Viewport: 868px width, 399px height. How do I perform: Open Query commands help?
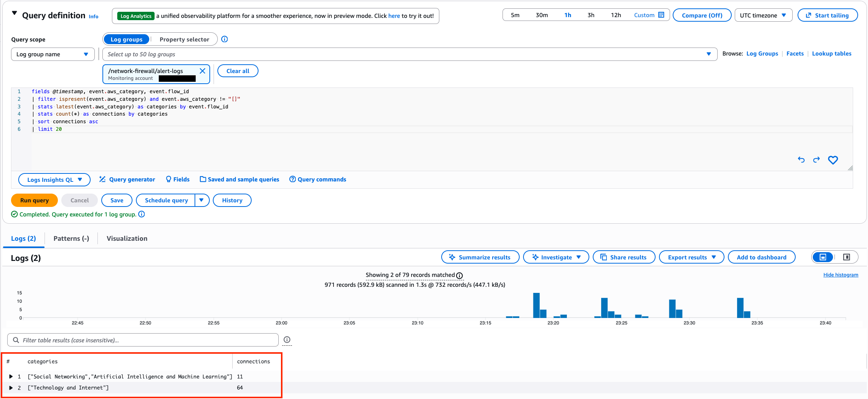coord(318,180)
